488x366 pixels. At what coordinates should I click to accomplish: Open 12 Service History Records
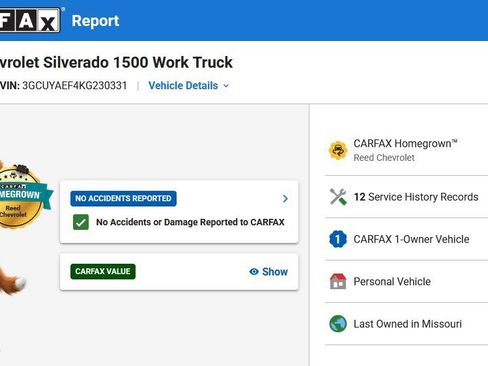pos(406,197)
